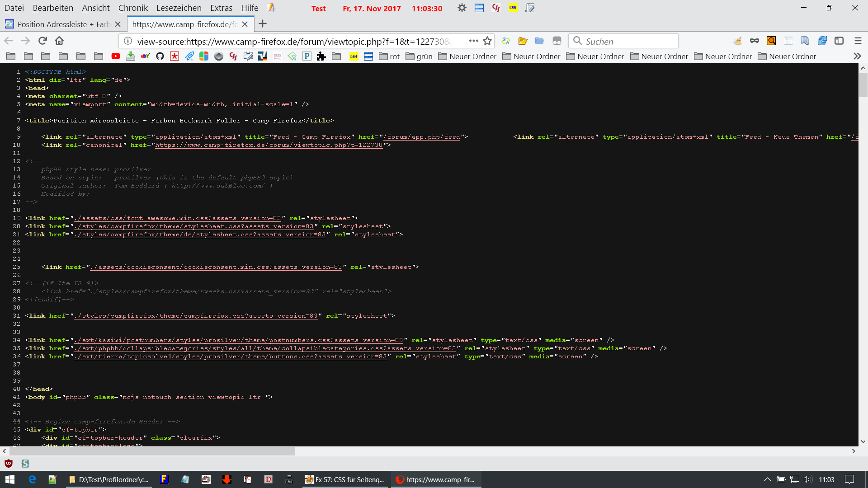Open the YouTube bookmark icon
The image size is (868, 488).
pyautogui.click(x=116, y=56)
